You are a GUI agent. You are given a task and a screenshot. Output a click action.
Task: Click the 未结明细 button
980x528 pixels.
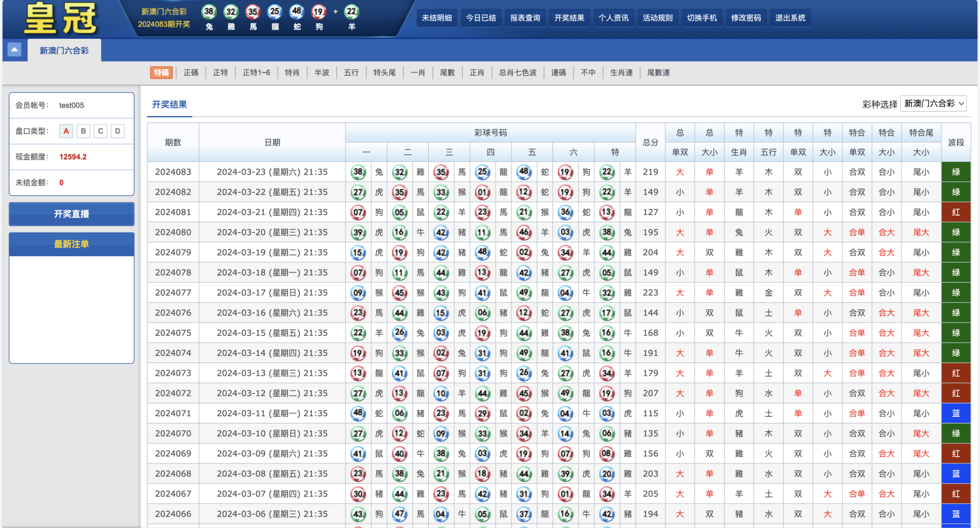tap(437, 18)
